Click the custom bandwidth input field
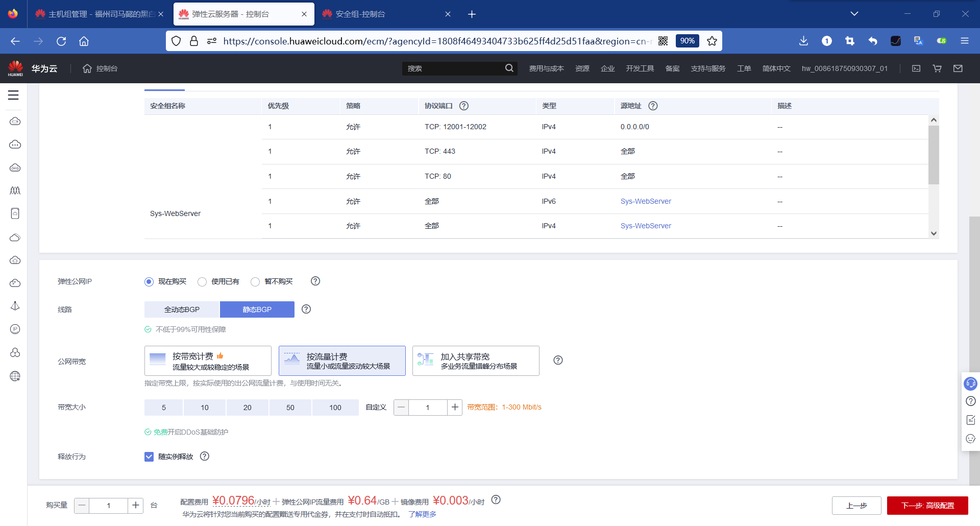980x526 pixels. pos(428,408)
